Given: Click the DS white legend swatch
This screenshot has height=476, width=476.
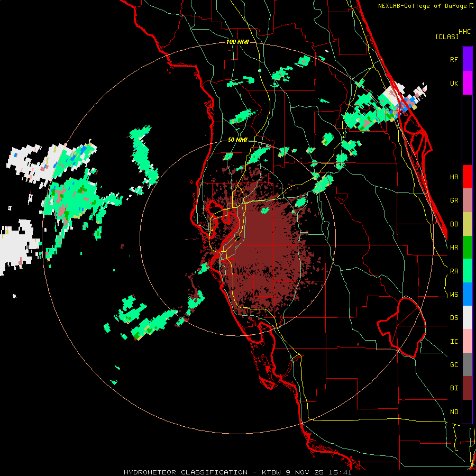Looking at the screenshot, I should pos(467,317).
